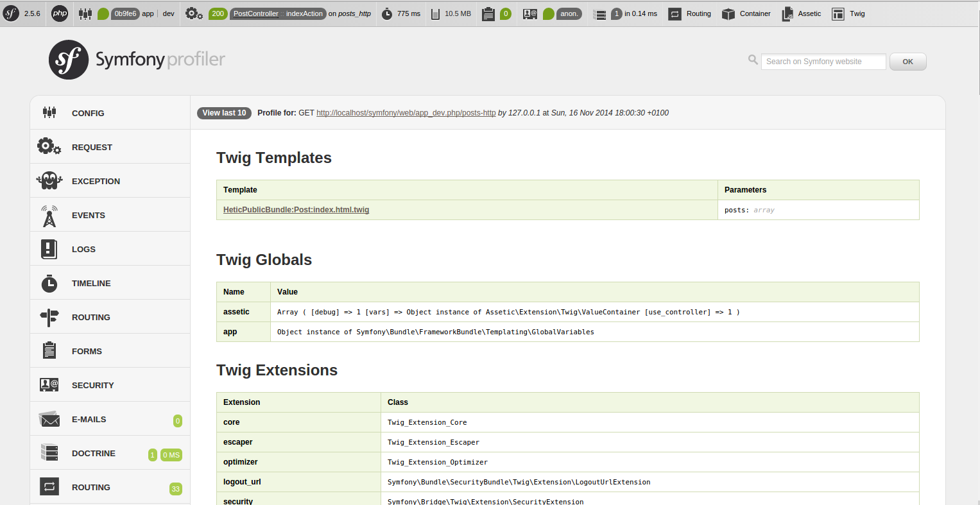Click the Twig layout icon in the debug toolbar

point(838,14)
